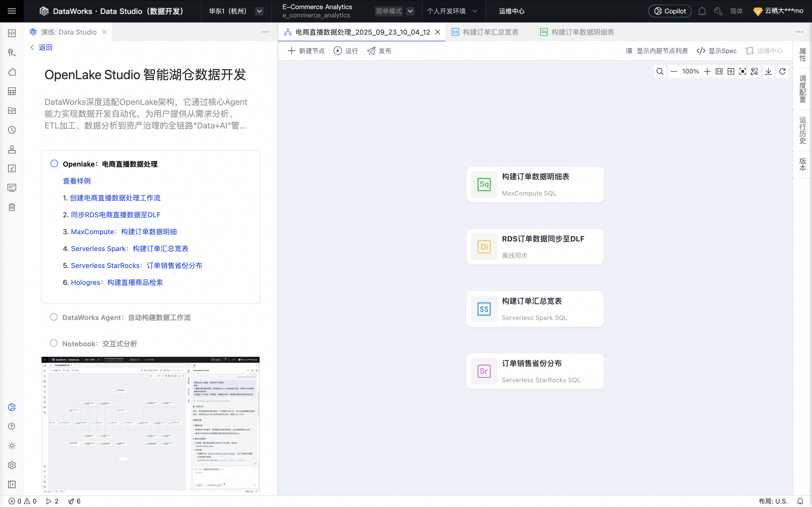Click the notification bell in the top bar
The height and width of the screenshot is (507, 812).
[702, 11]
